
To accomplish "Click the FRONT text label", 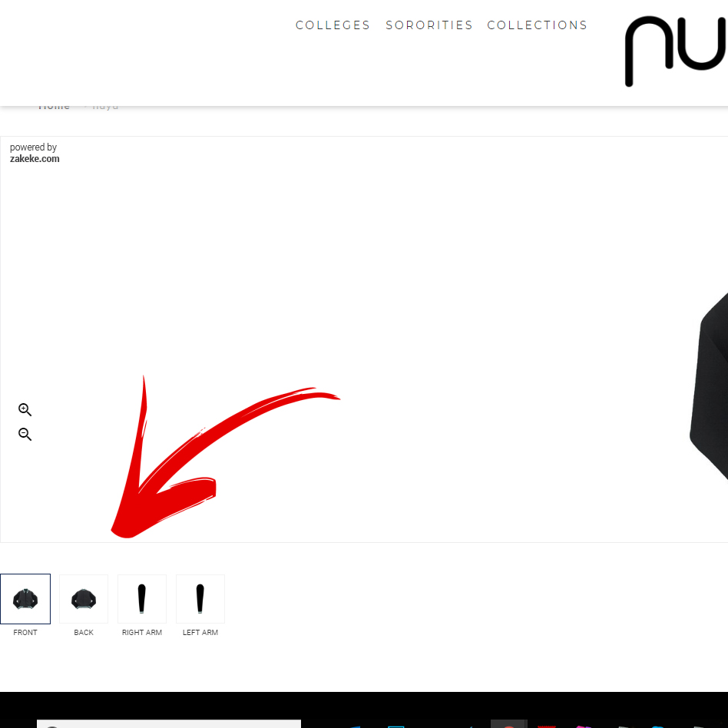I will click(x=25, y=632).
